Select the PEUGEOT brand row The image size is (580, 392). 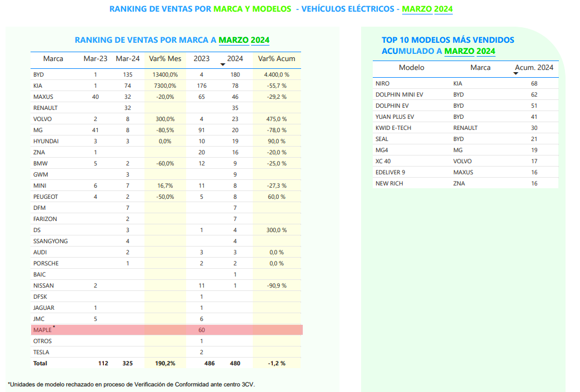pyautogui.click(x=166, y=197)
